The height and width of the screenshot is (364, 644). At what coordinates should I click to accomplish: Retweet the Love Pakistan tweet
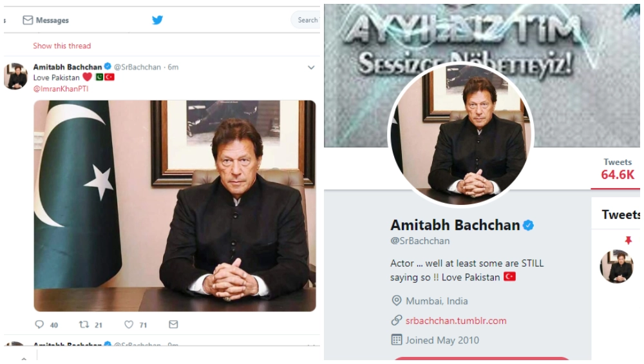[x=84, y=325]
